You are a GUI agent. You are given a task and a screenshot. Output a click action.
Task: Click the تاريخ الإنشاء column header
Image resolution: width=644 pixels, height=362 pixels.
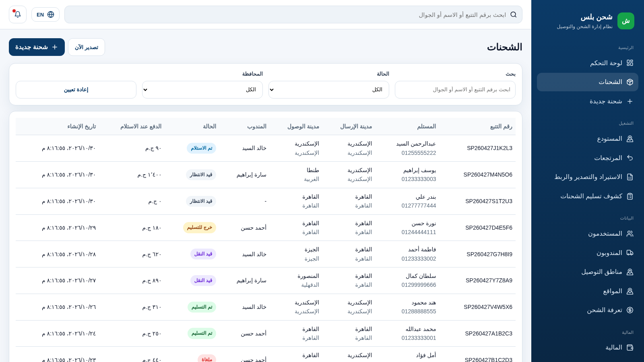click(x=82, y=126)
